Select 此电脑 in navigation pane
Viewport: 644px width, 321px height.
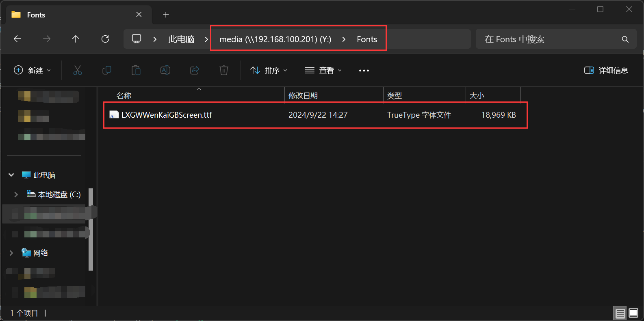[44, 175]
